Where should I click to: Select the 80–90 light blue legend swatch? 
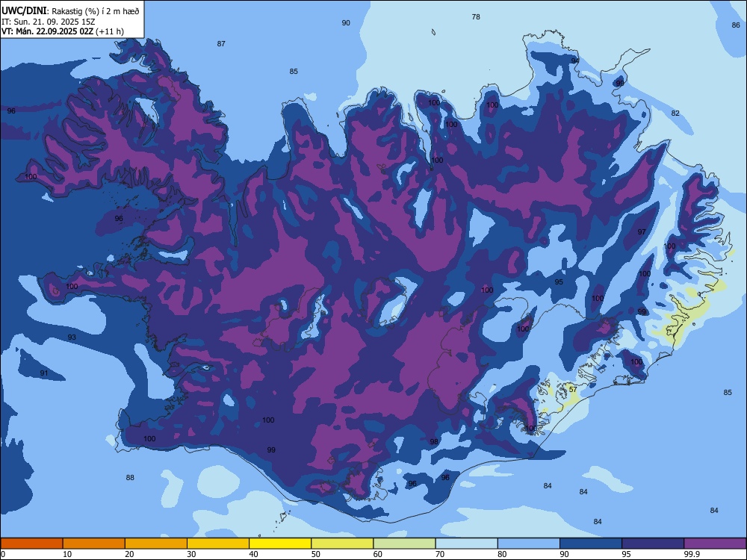[x=529, y=544]
